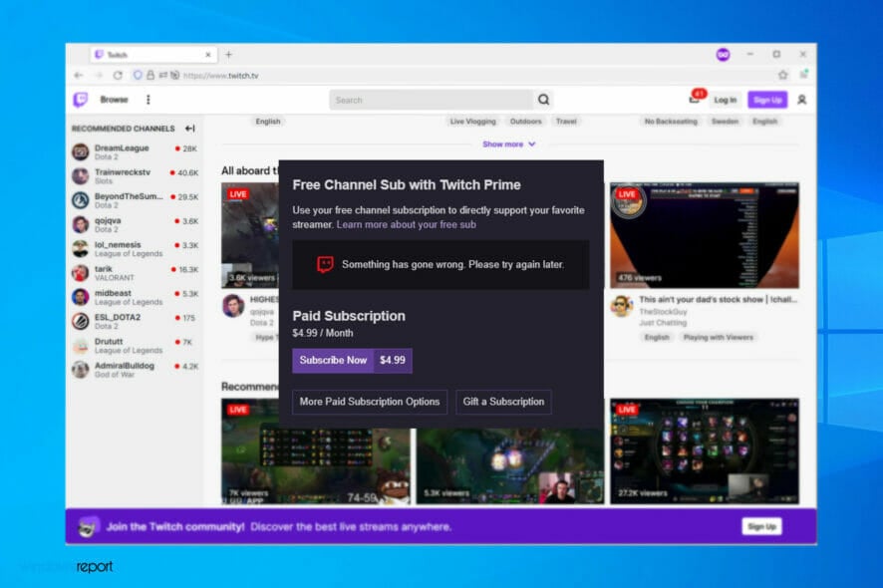The width and height of the screenshot is (883, 588).
Task: Bookmark this page with the star icon
Action: 782,75
